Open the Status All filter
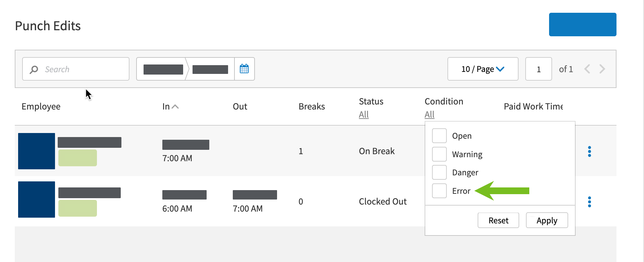This screenshot has width=644, height=262. point(364,115)
